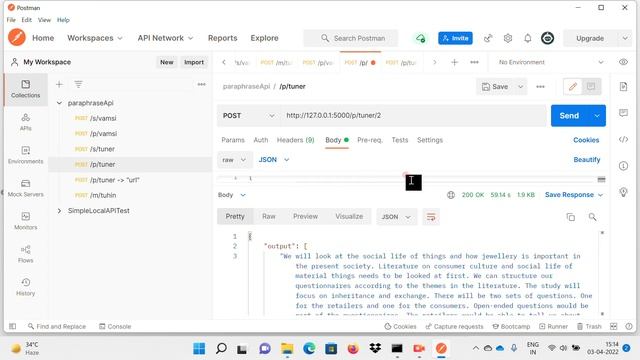The width and height of the screenshot is (640, 360).
Task: Open the comments icon in right sidebar
Action: point(623,113)
